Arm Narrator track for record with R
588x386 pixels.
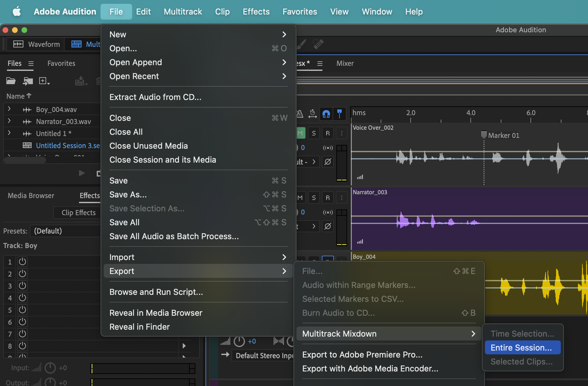coord(328,198)
